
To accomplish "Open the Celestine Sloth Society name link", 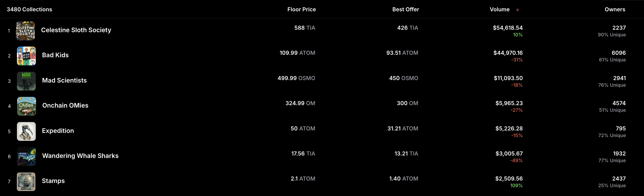I will 76,30.
